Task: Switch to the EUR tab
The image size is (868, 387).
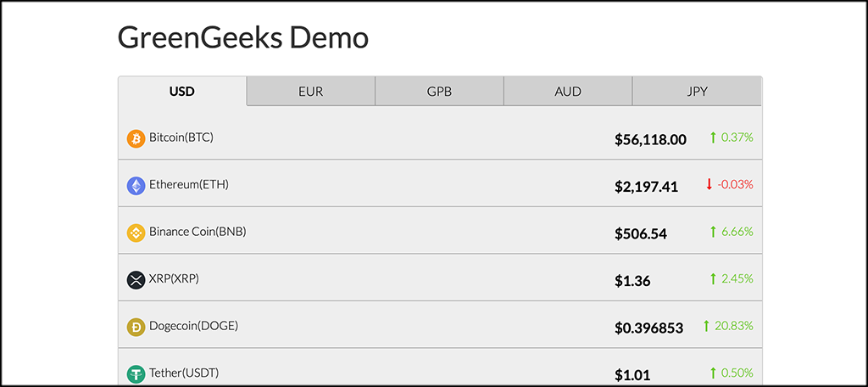Action: tap(311, 92)
